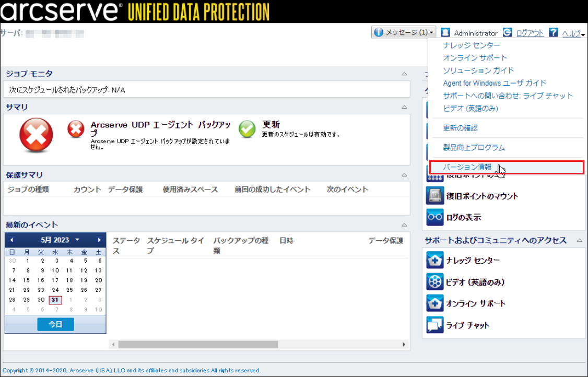Click the scrollbar right arrow in events
Image resolution: width=588 pixels, height=377 pixels.
click(x=404, y=344)
